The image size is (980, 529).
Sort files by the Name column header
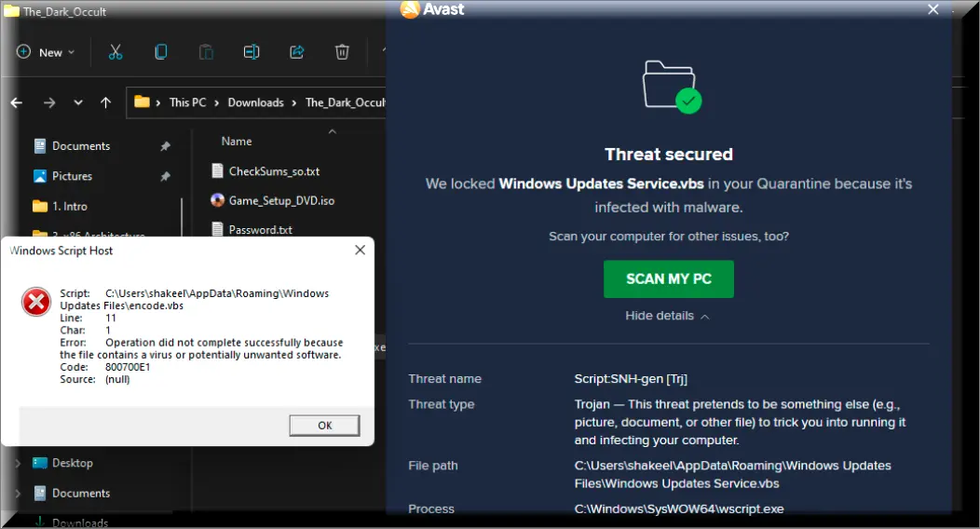point(237,142)
